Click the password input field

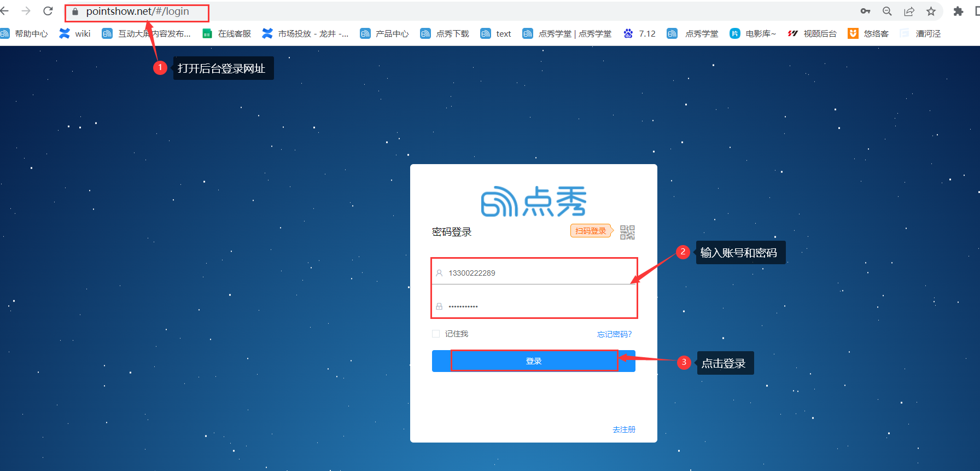click(534, 306)
